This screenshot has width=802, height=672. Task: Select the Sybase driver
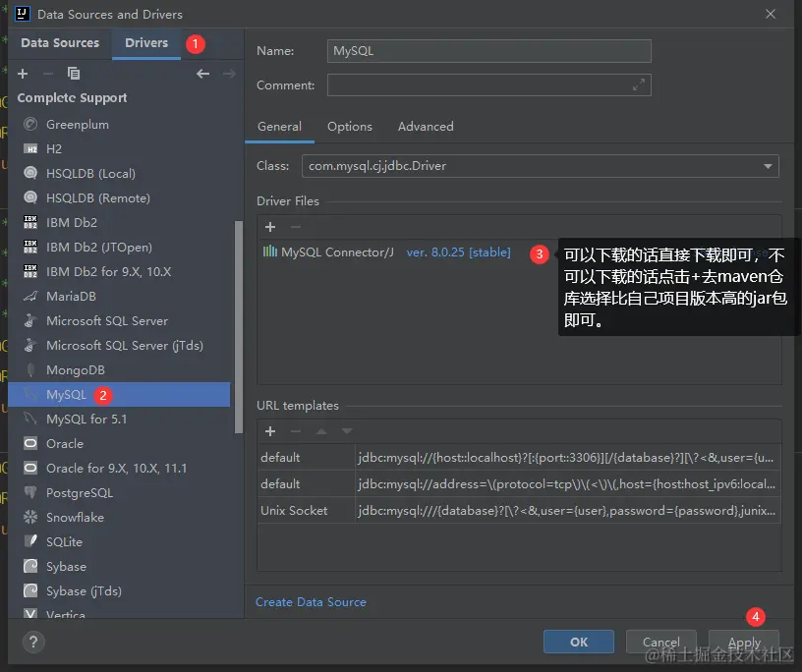[119, 566]
